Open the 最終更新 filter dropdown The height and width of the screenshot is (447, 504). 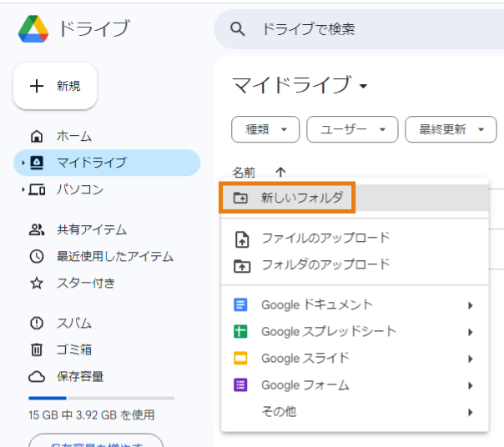[x=451, y=129]
